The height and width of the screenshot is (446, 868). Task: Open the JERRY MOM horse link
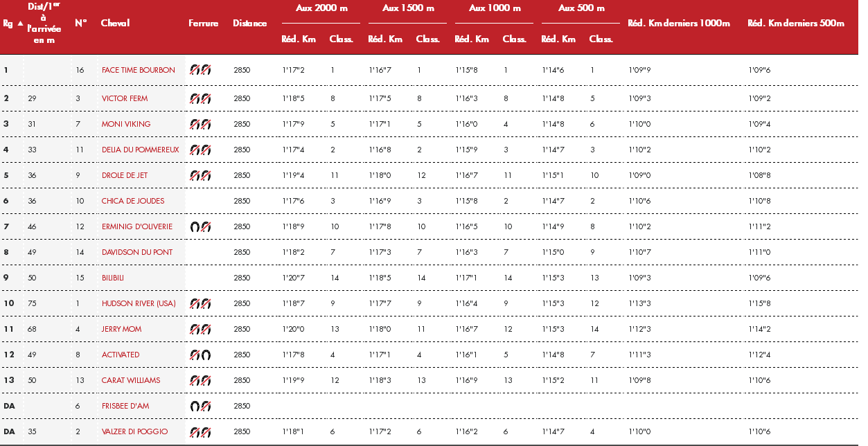(122, 329)
